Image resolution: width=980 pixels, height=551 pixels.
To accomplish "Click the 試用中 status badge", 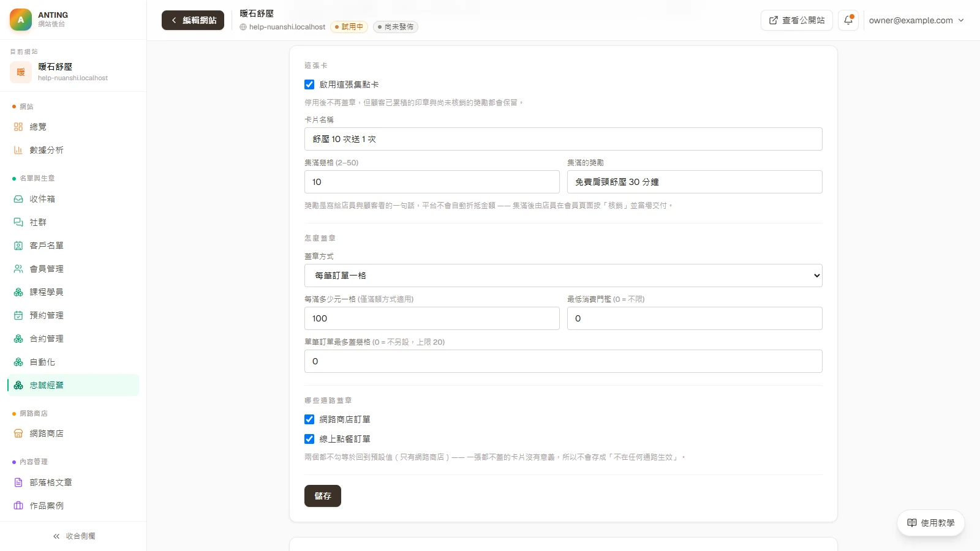I will click(349, 27).
